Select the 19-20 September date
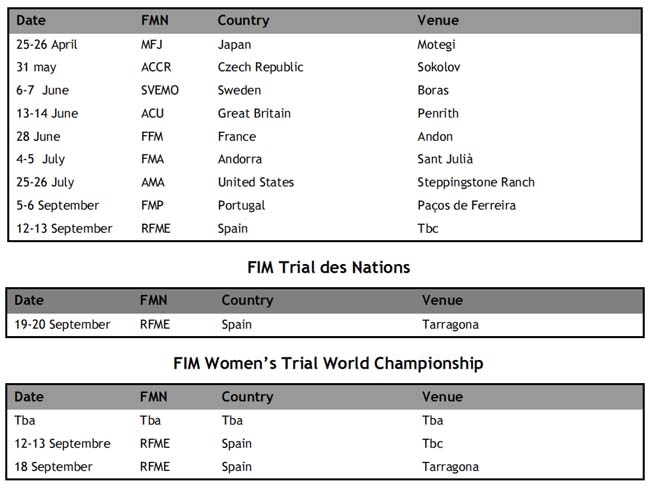The width and height of the screenshot is (650, 487). click(62, 325)
